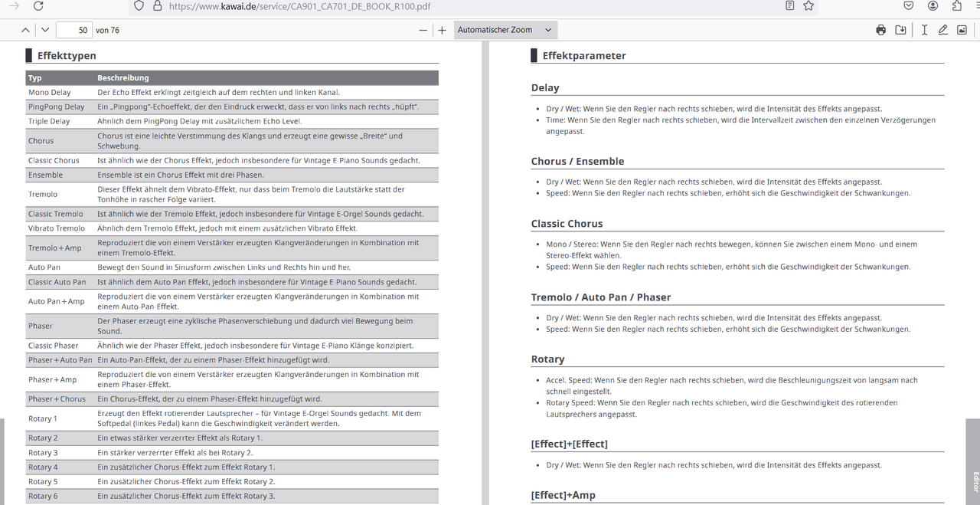980x505 pixels.
Task: Click the forward navigation arrow
Action: coord(14,5)
